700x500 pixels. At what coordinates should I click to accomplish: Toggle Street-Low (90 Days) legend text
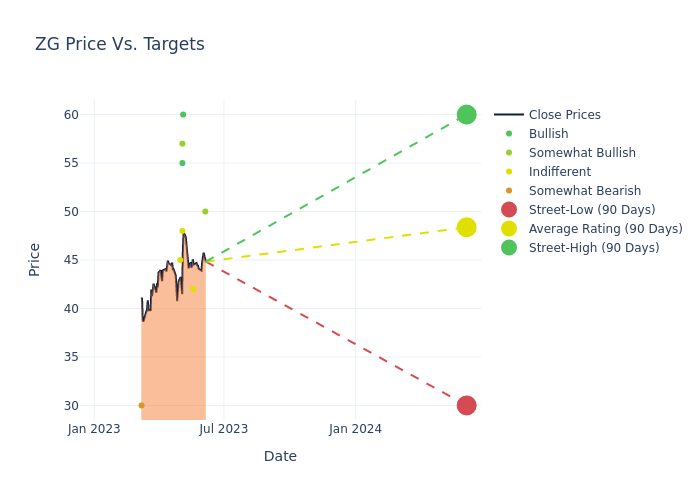pyautogui.click(x=591, y=210)
